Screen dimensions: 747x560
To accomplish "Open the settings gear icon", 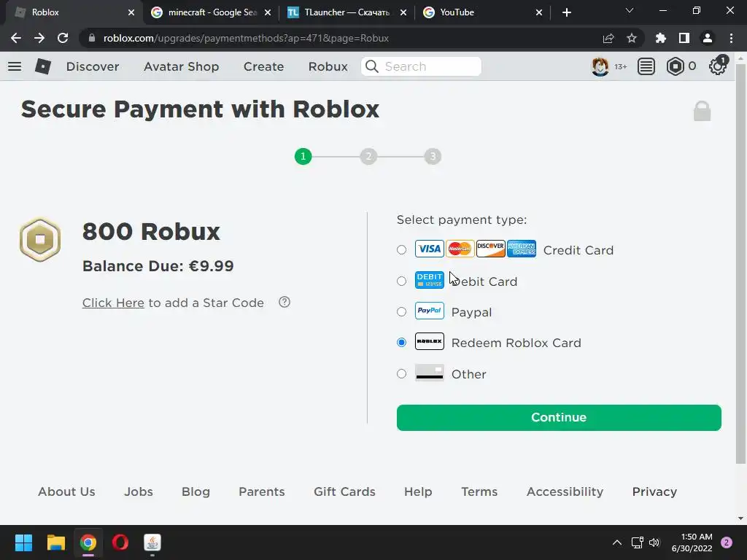I will (x=717, y=66).
